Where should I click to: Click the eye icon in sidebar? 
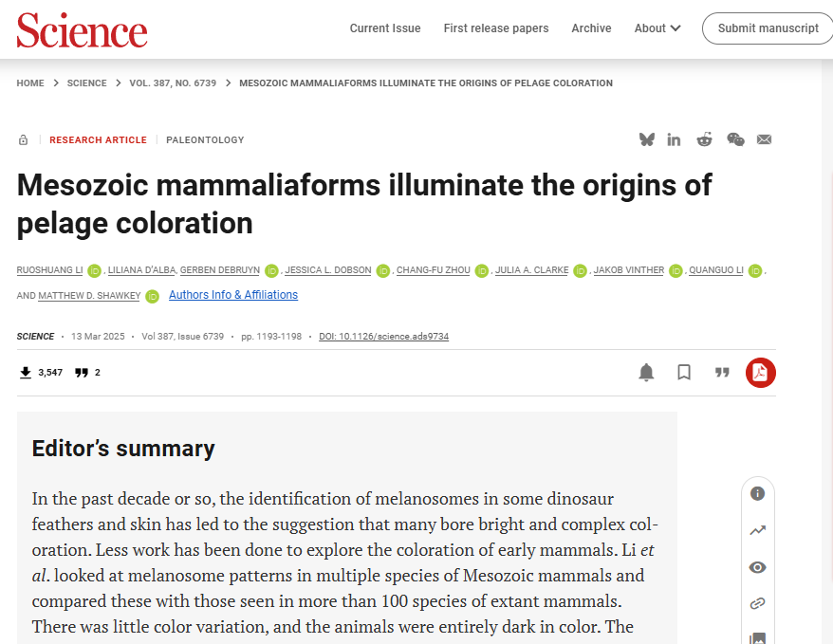click(x=757, y=567)
